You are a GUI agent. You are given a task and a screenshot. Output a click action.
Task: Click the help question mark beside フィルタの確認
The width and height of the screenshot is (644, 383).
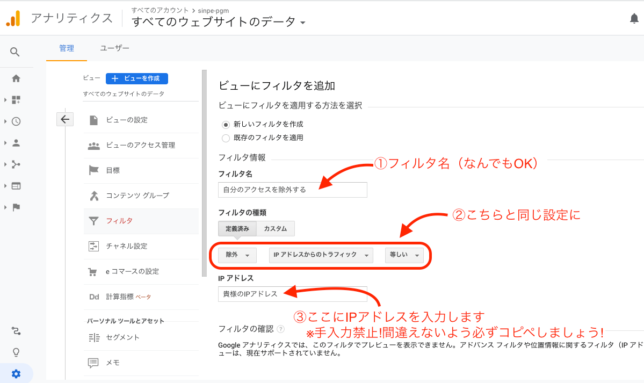(x=281, y=329)
